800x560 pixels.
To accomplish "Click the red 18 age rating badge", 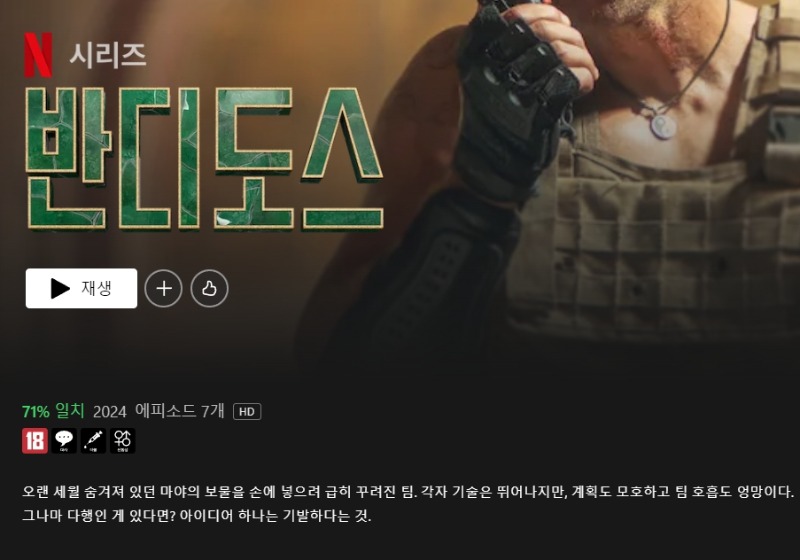I will (x=35, y=441).
